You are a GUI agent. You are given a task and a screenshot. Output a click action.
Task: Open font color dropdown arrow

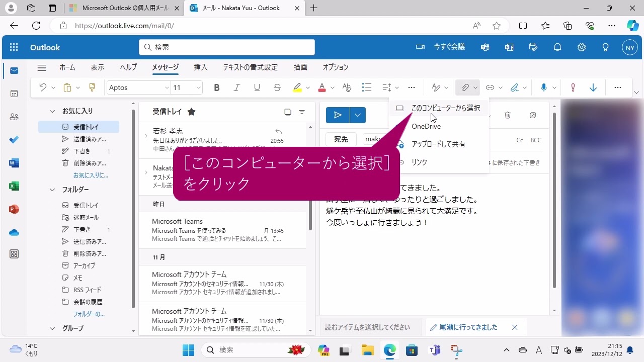333,88
